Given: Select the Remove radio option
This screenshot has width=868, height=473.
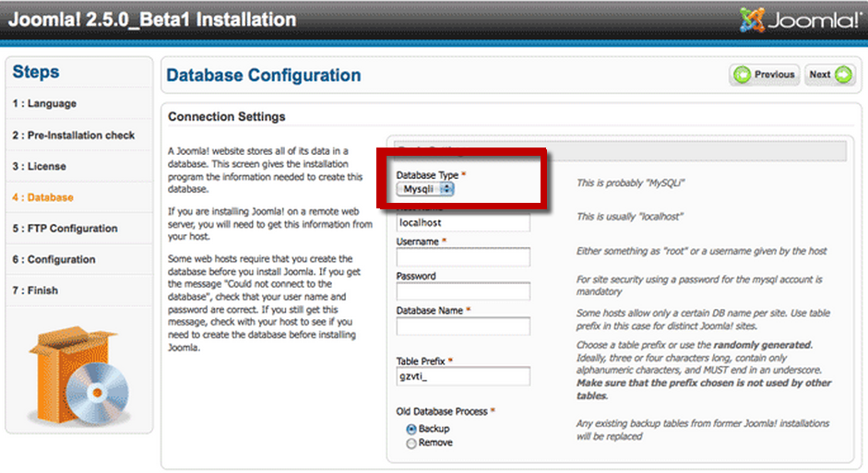Looking at the screenshot, I should coord(411,443).
